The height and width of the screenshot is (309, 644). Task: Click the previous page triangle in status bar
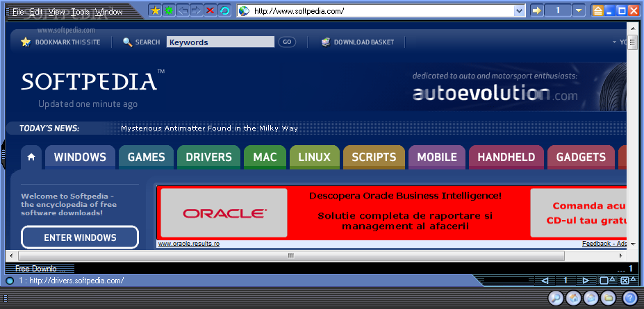tap(545, 281)
